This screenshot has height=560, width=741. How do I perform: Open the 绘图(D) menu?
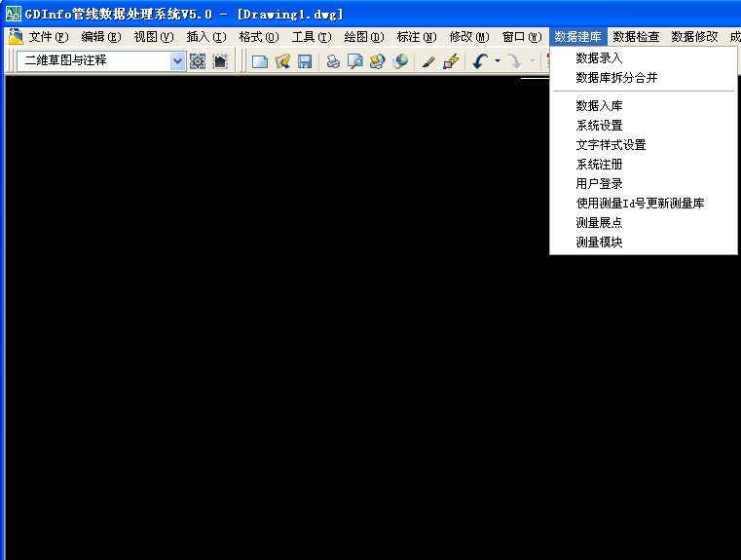364,37
